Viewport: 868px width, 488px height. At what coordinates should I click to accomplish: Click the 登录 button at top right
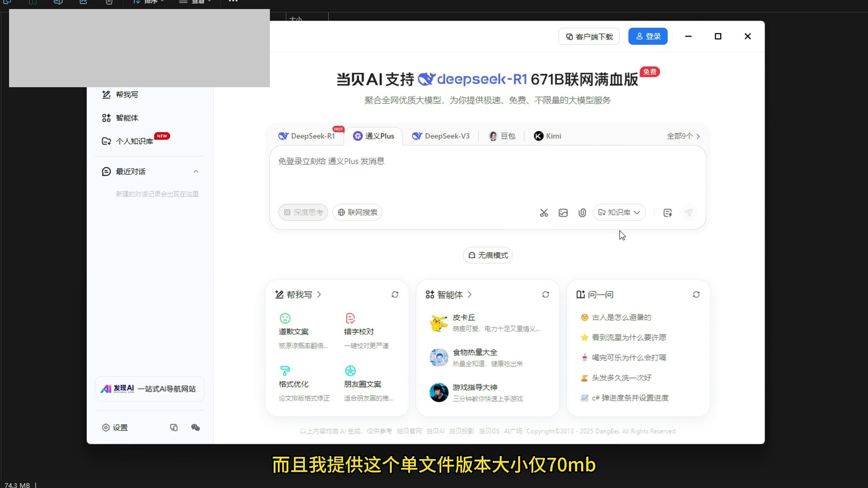pyautogui.click(x=648, y=36)
